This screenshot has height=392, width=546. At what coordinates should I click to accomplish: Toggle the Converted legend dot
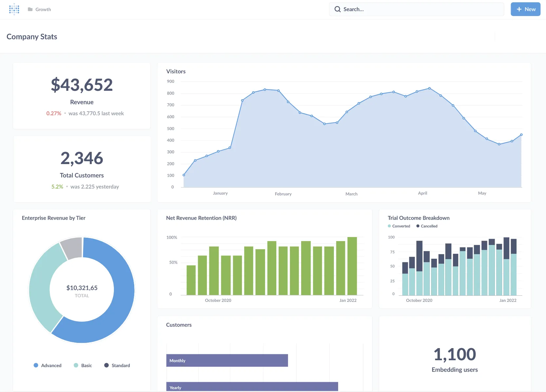click(389, 226)
